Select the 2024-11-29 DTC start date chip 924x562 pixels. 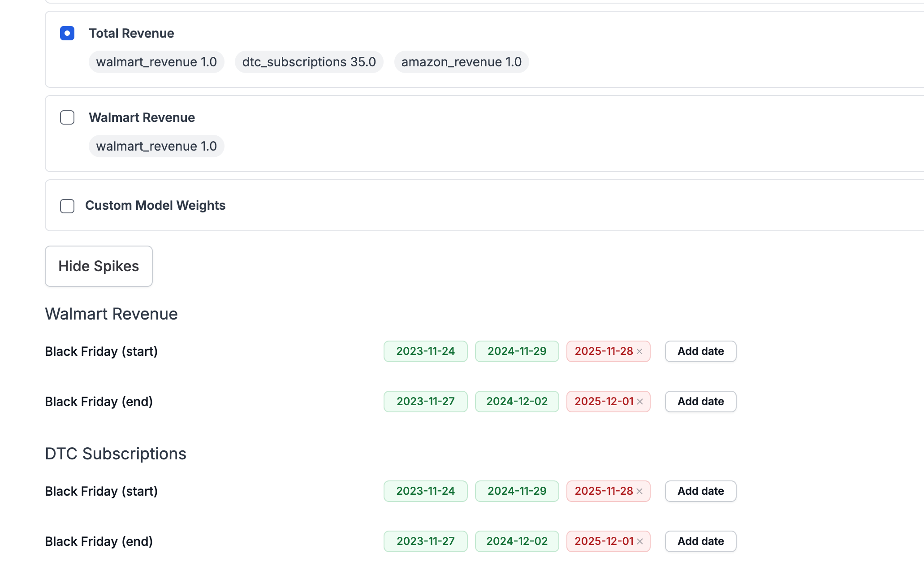coord(516,491)
